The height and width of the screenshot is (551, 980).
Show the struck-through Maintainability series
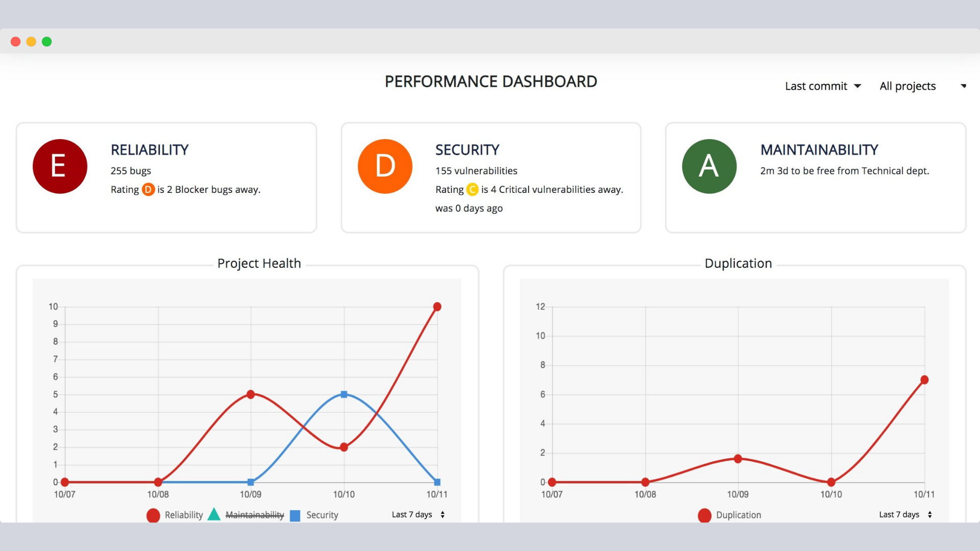[x=254, y=515]
